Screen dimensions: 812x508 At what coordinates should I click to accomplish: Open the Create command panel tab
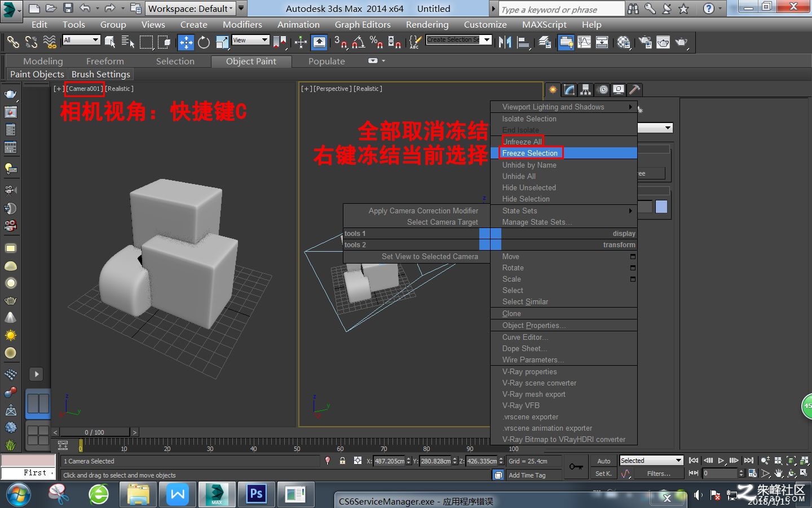point(553,89)
